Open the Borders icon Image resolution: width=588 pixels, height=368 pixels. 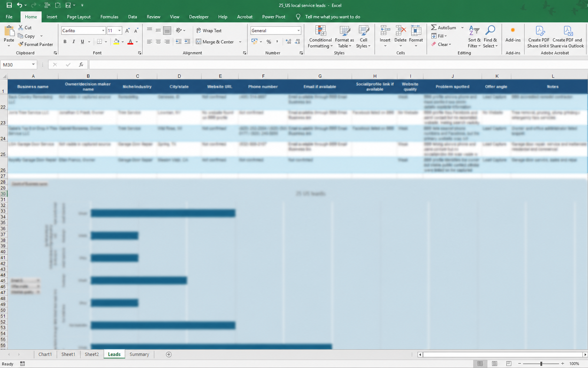click(99, 42)
